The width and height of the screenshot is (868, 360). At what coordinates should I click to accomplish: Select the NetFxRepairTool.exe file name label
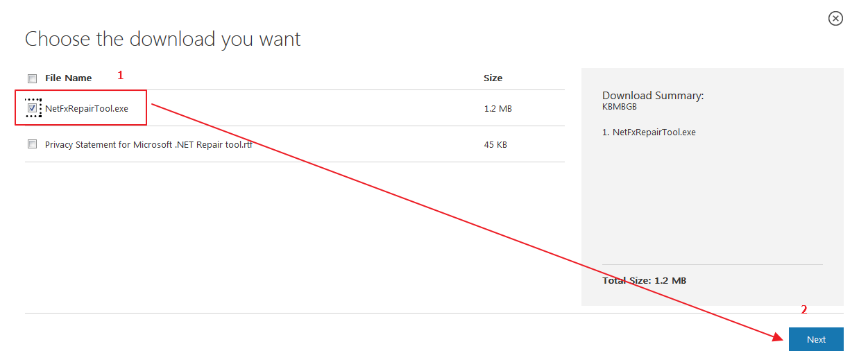(x=87, y=108)
